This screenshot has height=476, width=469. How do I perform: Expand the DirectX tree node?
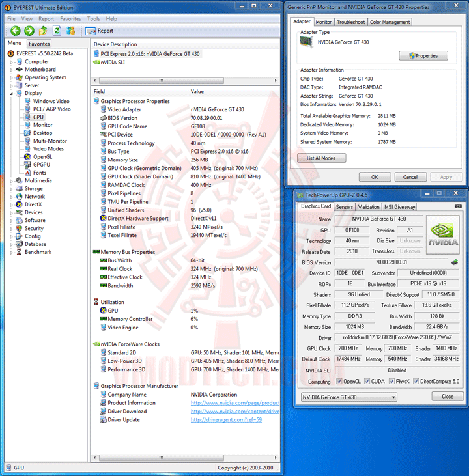pos(11,204)
